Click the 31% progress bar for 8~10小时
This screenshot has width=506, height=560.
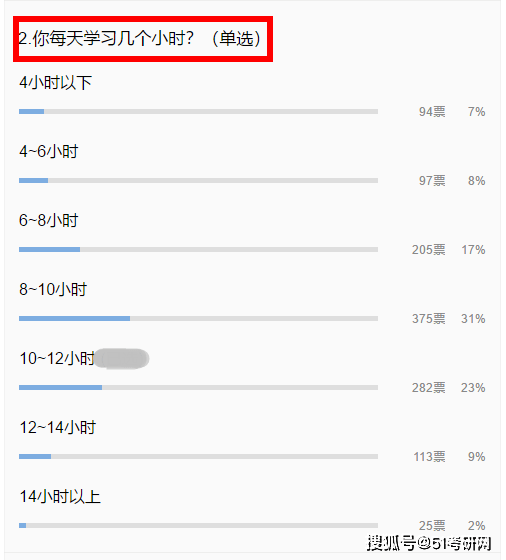[x=199, y=318]
